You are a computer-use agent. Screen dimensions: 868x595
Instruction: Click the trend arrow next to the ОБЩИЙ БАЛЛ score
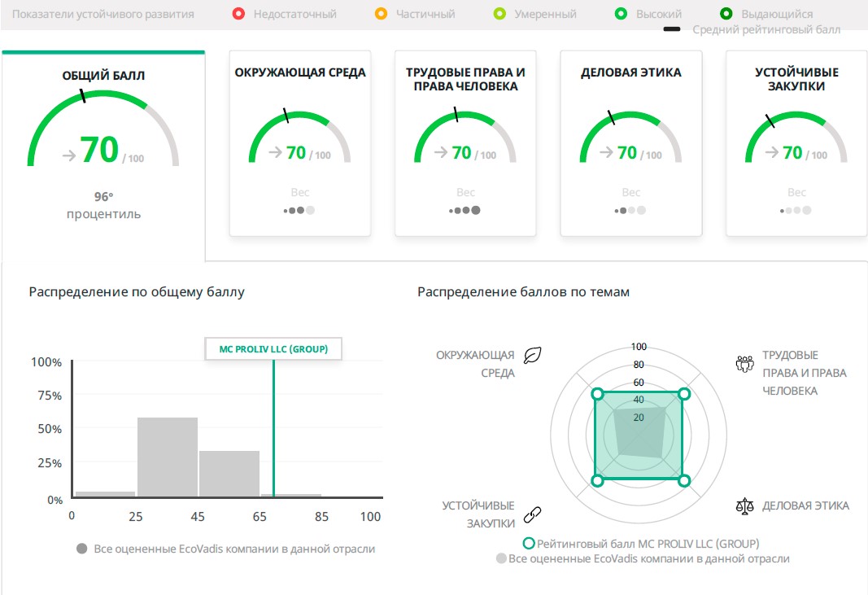[69, 155]
